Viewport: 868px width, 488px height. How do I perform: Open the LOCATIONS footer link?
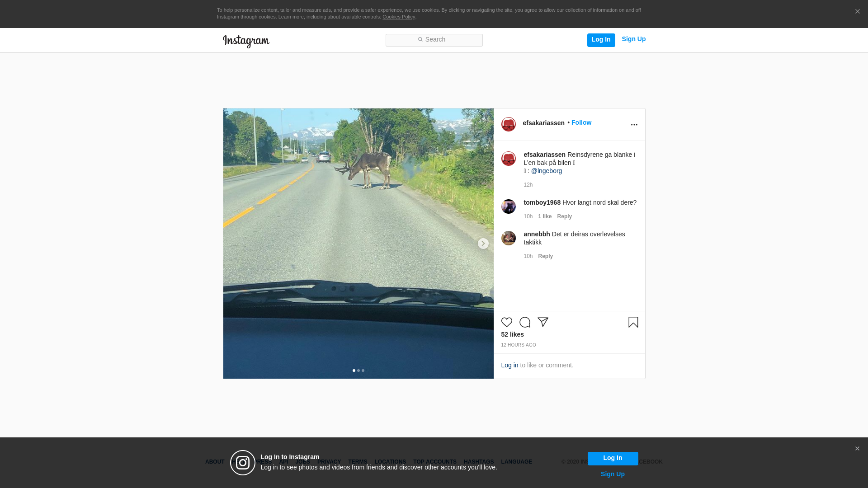click(390, 462)
